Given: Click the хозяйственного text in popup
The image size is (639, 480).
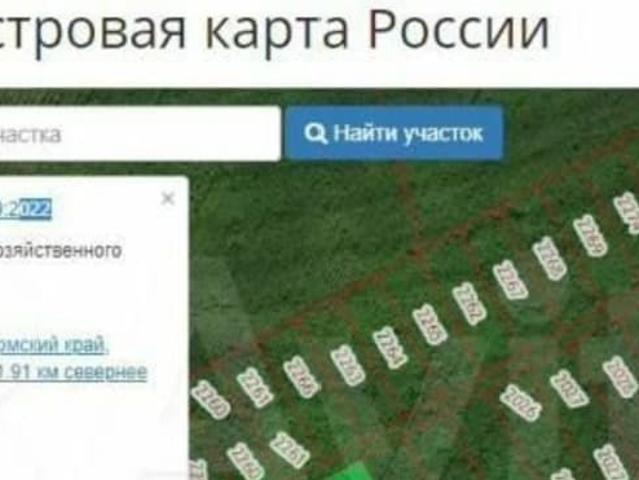Looking at the screenshot, I should [60, 250].
